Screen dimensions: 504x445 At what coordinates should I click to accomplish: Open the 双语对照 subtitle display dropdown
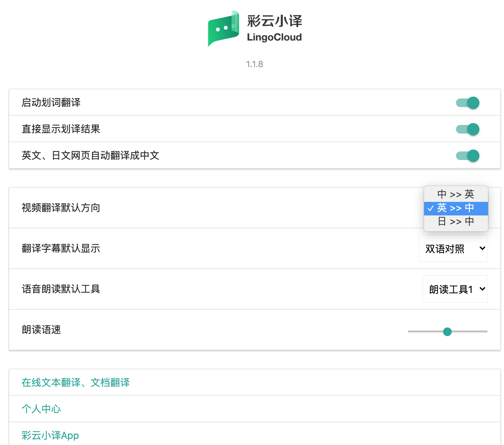pos(453,249)
